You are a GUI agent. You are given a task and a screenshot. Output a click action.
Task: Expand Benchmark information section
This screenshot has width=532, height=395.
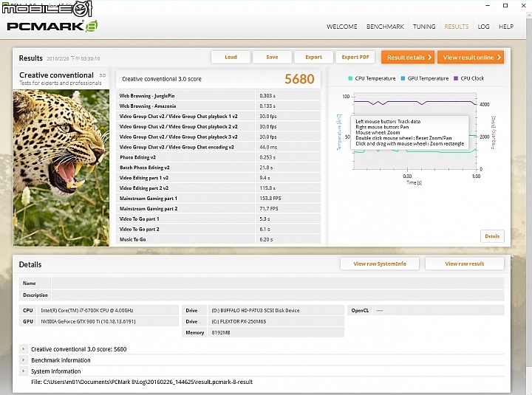tap(24, 360)
